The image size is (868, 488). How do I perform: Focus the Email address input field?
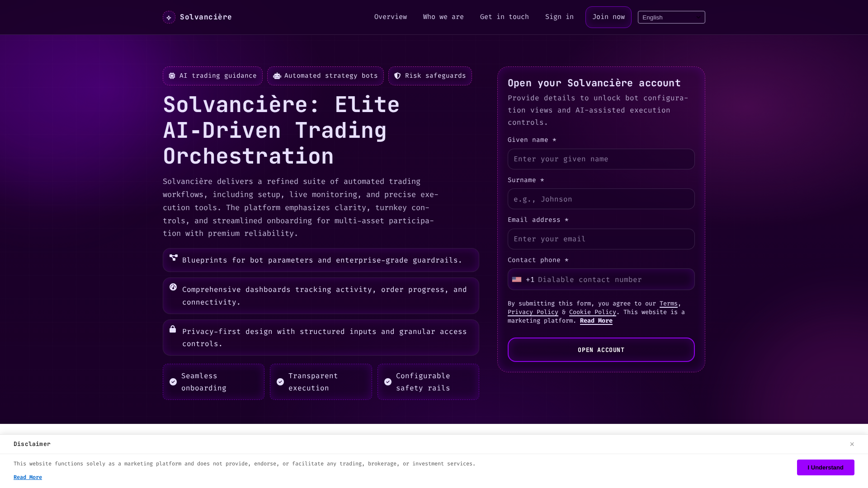pyautogui.click(x=601, y=239)
